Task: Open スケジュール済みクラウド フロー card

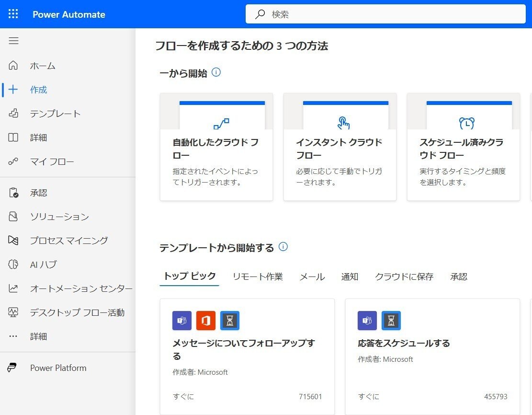Action: [463, 147]
